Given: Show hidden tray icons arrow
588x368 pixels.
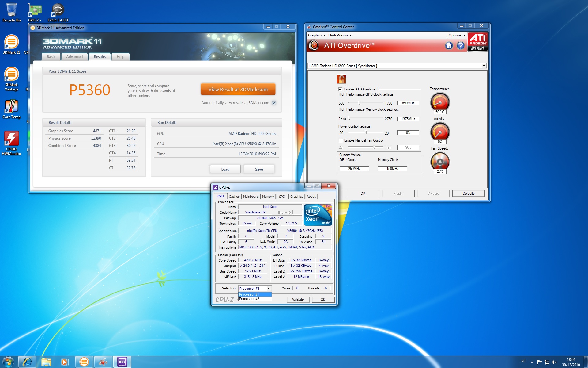Looking at the screenshot, I should 532,362.
